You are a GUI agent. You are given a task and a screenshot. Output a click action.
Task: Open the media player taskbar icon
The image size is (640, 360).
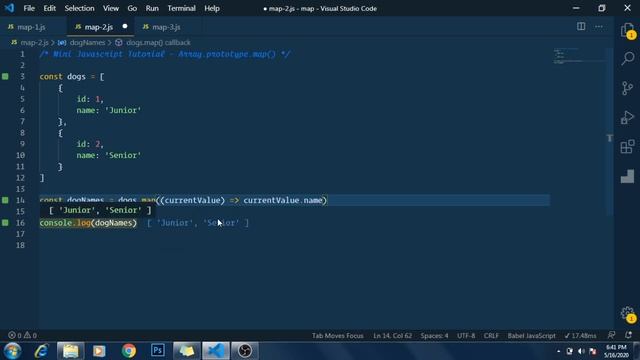pyautogui.click(x=99, y=351)
